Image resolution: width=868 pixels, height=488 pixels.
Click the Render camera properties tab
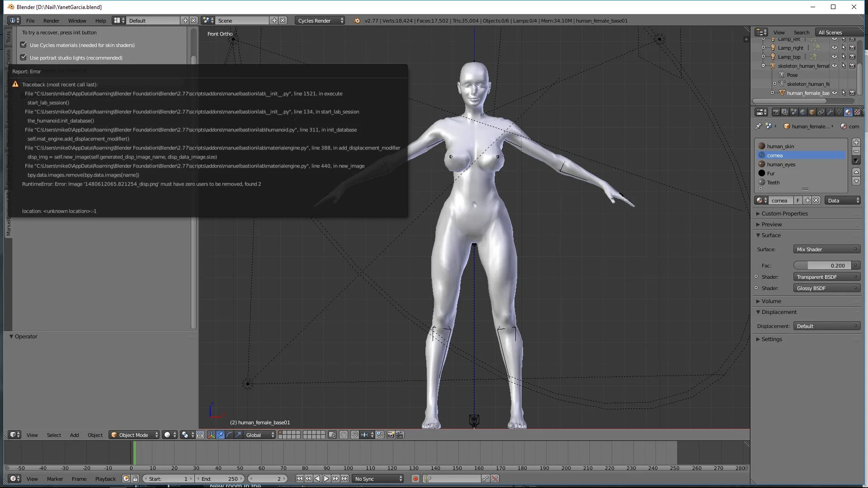coord(776,112)
